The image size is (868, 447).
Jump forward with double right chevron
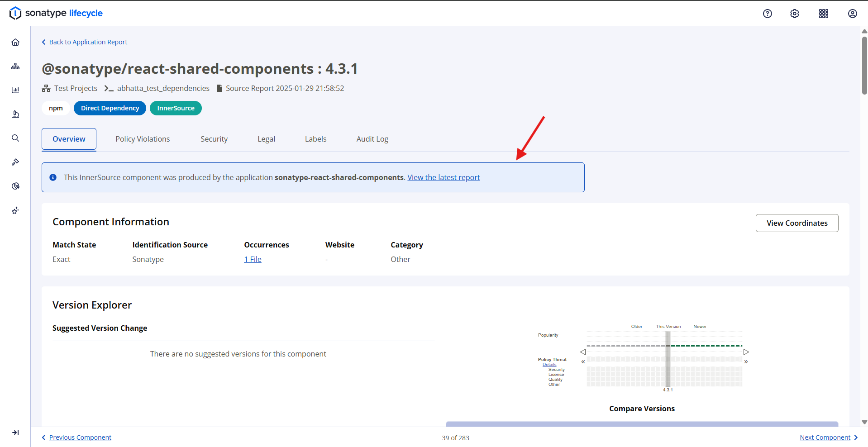pyautogui.click(x=746, y=361)
